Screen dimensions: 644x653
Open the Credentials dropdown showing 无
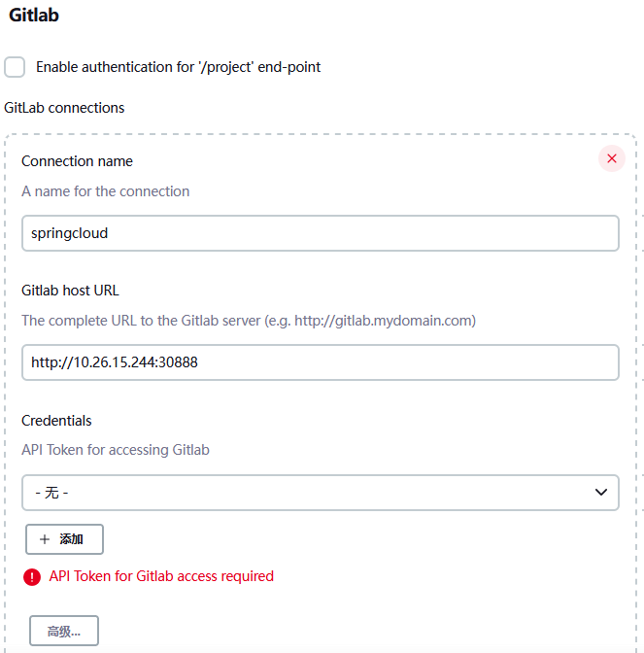[x=321, y=493]
